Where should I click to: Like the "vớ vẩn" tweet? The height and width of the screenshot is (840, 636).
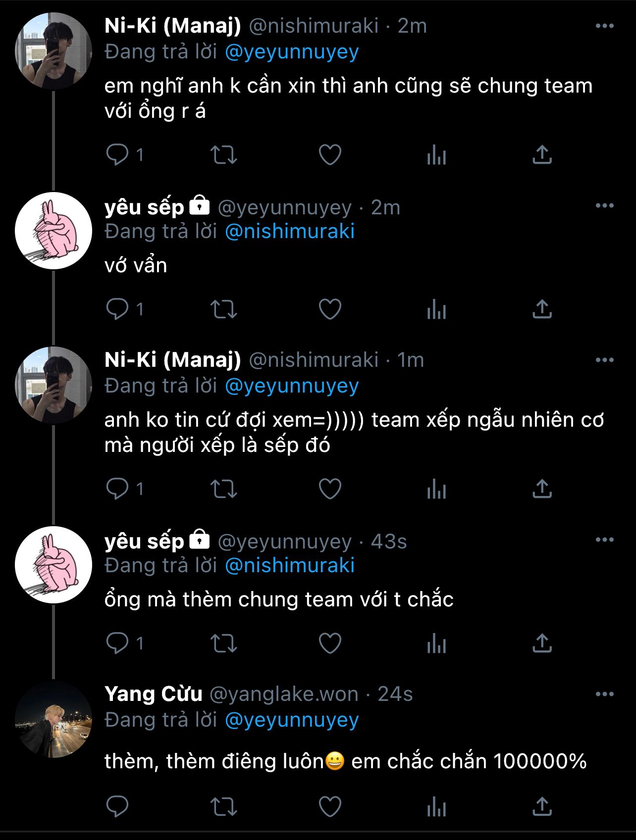click(330, 309)
